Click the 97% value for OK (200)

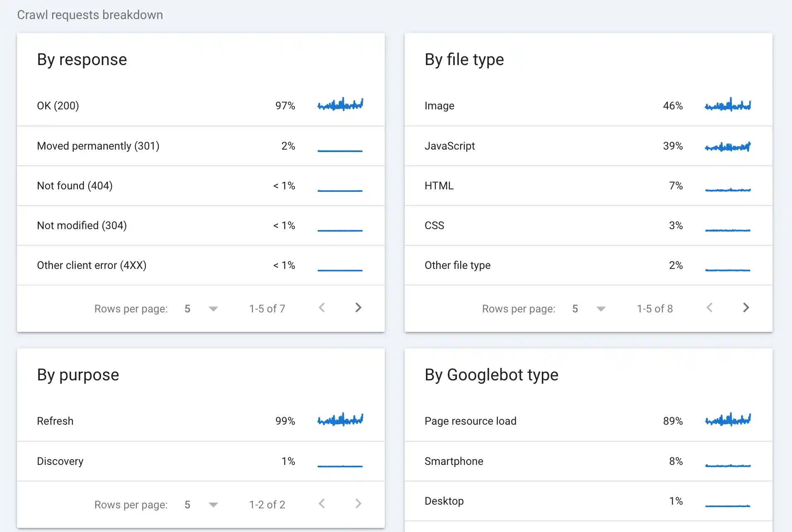[x=285, y=106]
